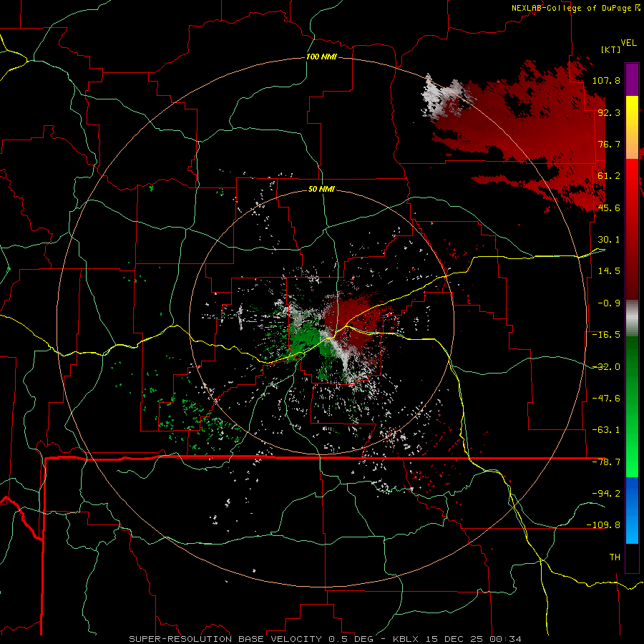Click the -63.1 legend value
The image size is (644, 644).
(606, 430)
